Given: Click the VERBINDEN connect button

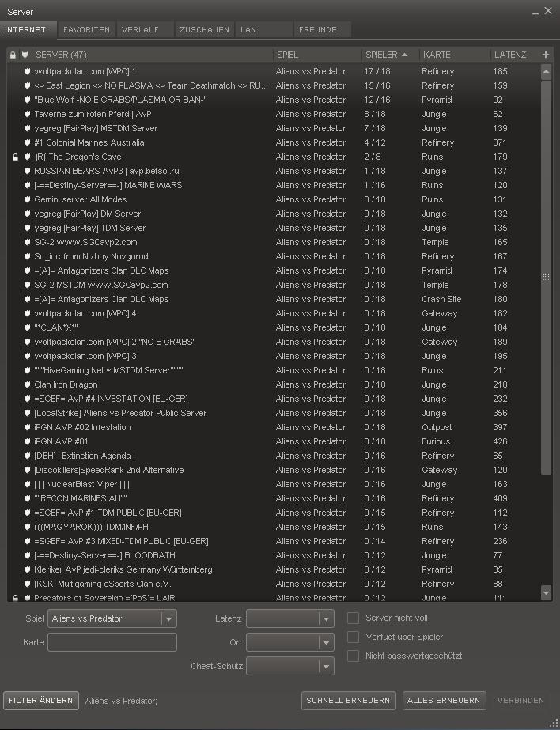Looking at the screenshot, I should (x=520, y=701).
